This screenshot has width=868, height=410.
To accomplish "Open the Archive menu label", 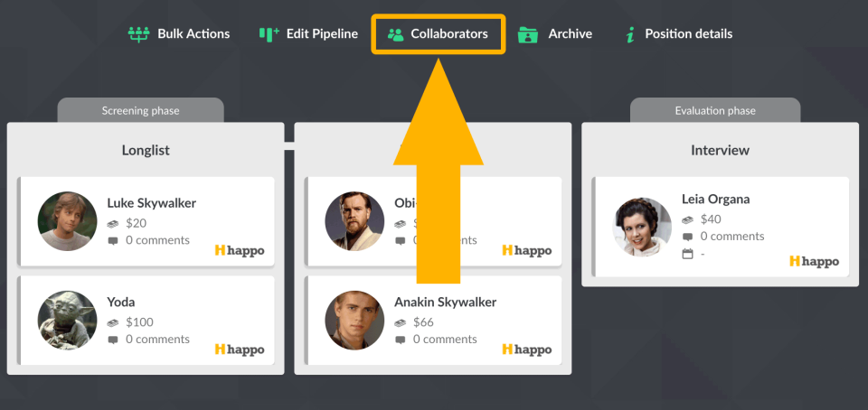I will click(570, 34).
